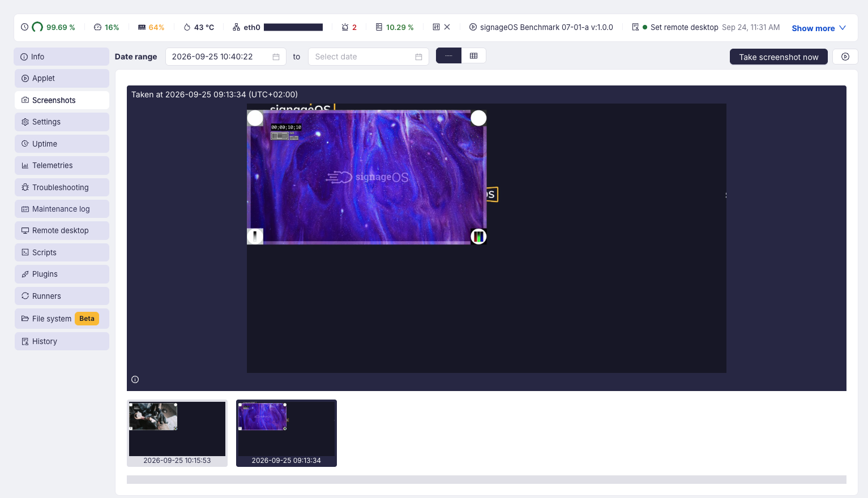868x498 pixels.
Task: Click the signageOS Benchmark 07-01-a applet name
Action: [546, 27]
